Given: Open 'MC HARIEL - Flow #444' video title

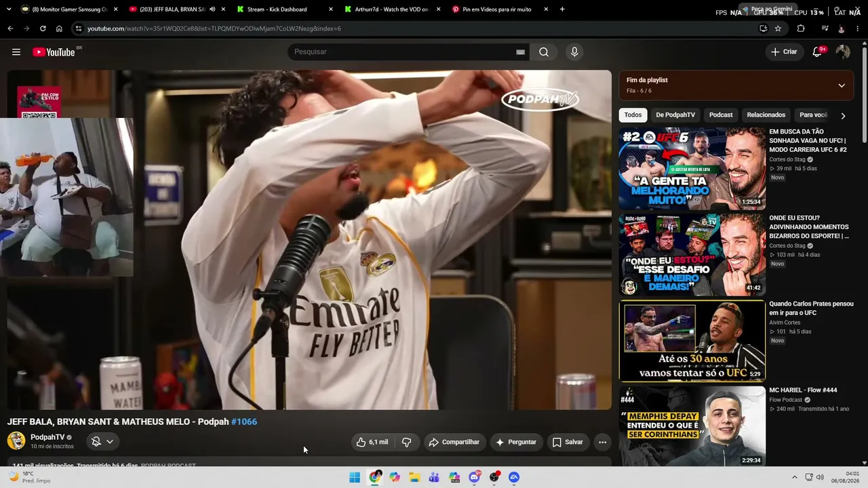Looking at the screenshot, I should (x=803, y=390).
